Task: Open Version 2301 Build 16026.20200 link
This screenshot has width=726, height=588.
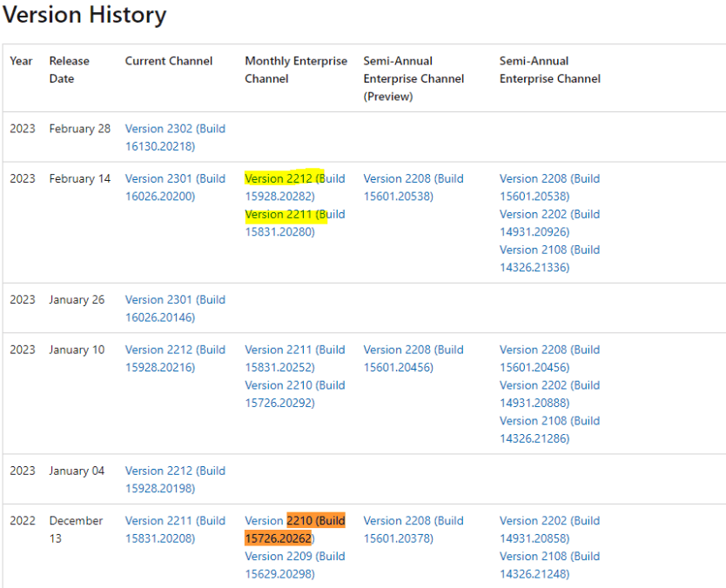Action: [x=175, y=187]
